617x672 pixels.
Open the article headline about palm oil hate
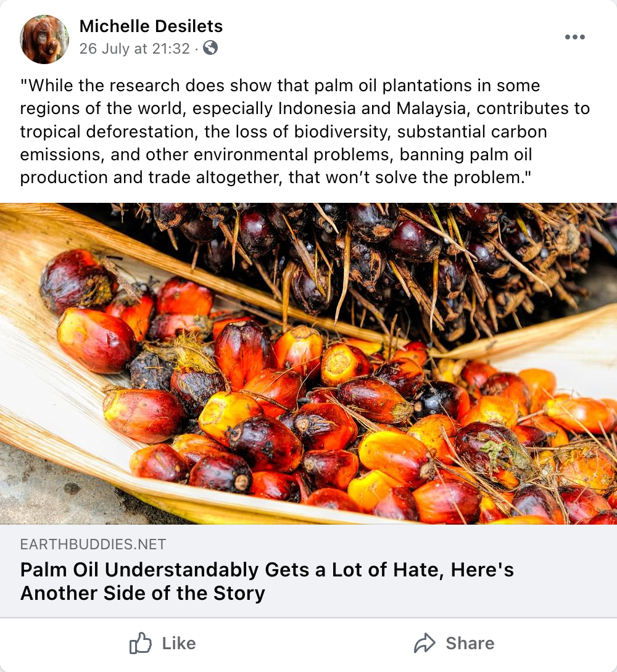(267, 570)
